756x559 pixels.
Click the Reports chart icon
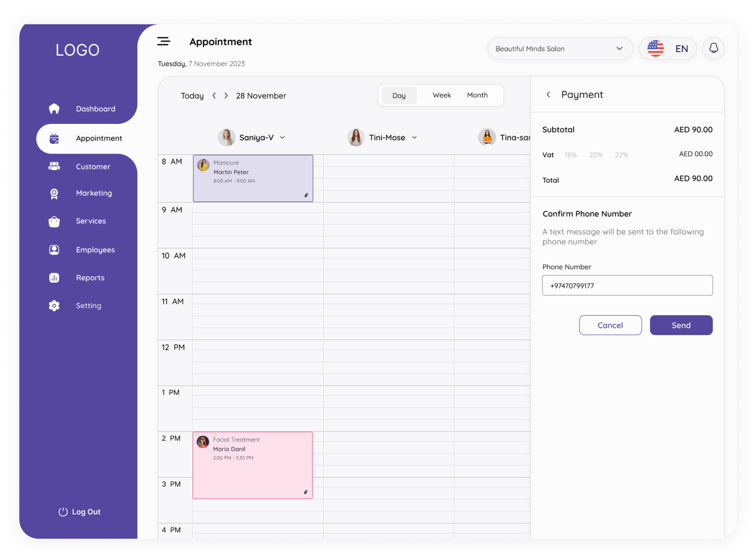pos(54,278)
